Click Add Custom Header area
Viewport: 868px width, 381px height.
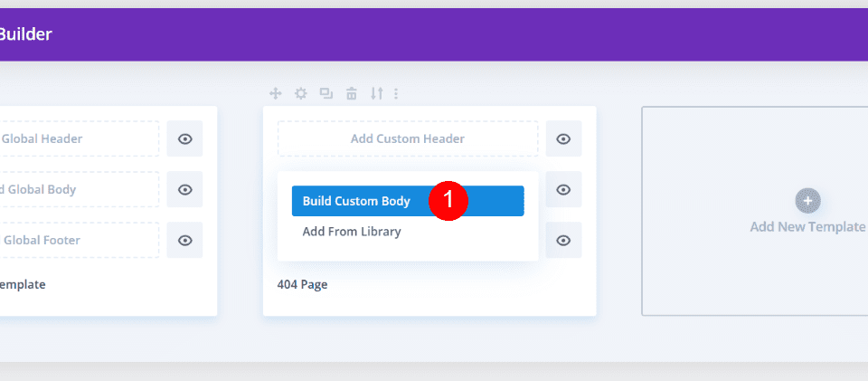pos(408,138)
